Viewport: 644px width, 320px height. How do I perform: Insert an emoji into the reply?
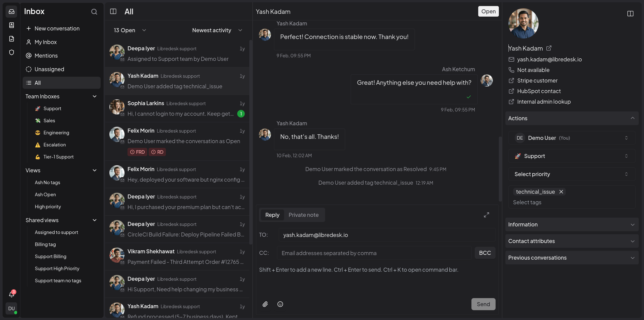pos(280,304)
